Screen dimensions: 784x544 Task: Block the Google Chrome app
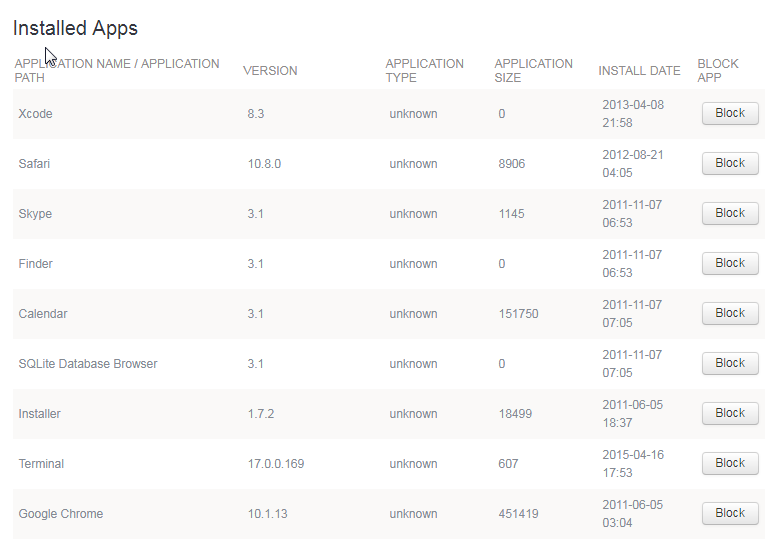tap(730, 514)
